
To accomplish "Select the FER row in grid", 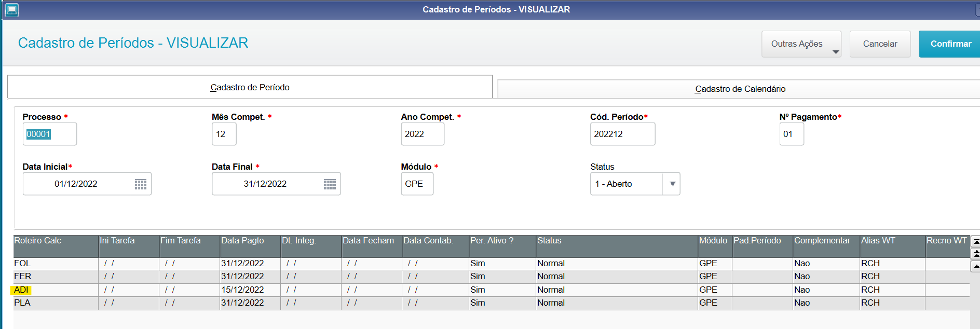I will click(492, 277).
